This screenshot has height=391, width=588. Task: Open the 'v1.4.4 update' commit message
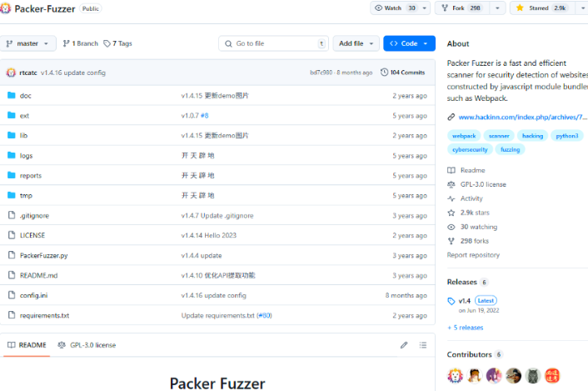(x=202, y=256)
